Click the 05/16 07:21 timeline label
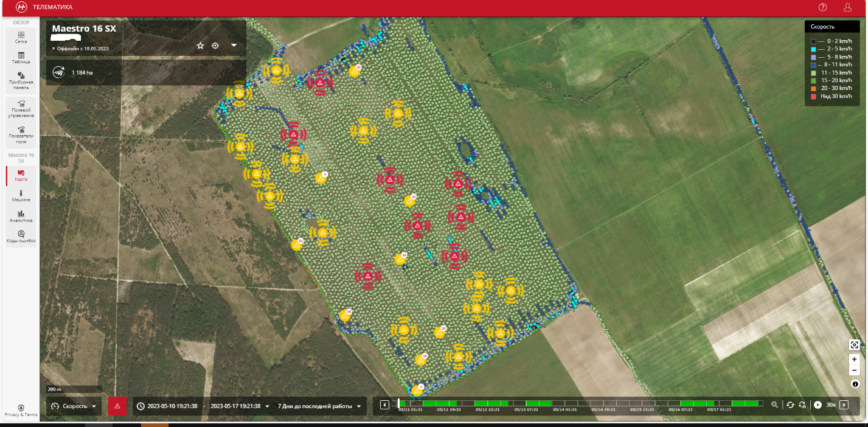This screenshot has width=868, height=427. click(x=681, y=409)
